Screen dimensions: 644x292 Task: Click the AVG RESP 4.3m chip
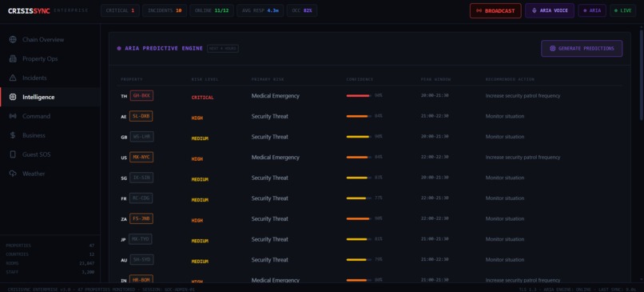pos(260,10)
